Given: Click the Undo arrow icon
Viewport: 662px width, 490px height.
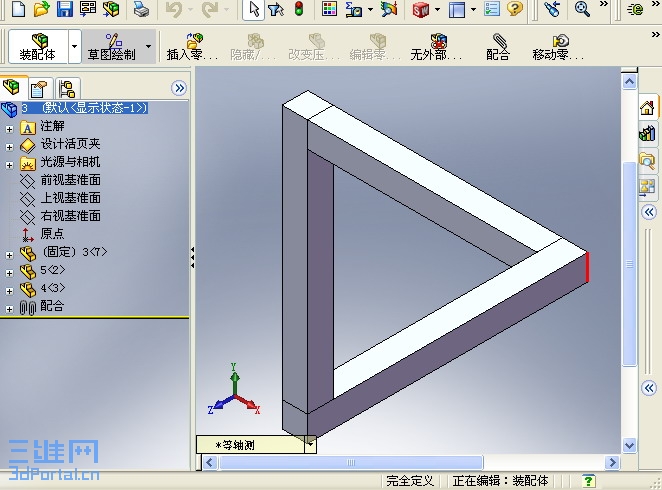Looking at the screenshot, I should coord(174,9).
